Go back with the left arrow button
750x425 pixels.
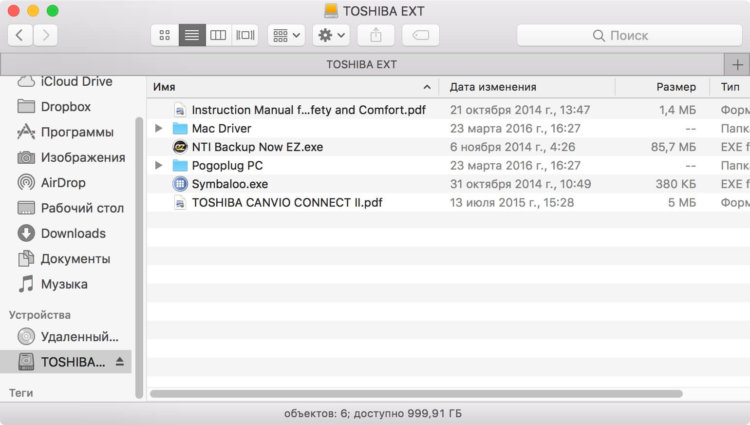point(20,35)
